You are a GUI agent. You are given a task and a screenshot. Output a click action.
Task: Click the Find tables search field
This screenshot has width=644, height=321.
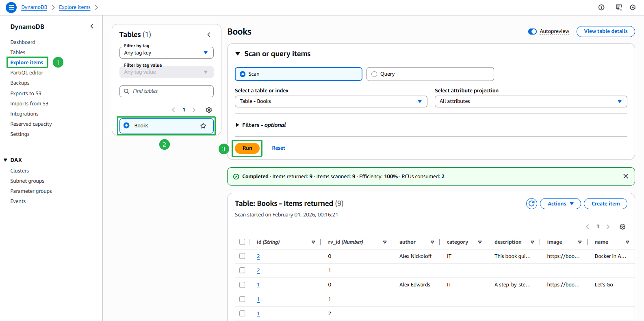[167, 91]
